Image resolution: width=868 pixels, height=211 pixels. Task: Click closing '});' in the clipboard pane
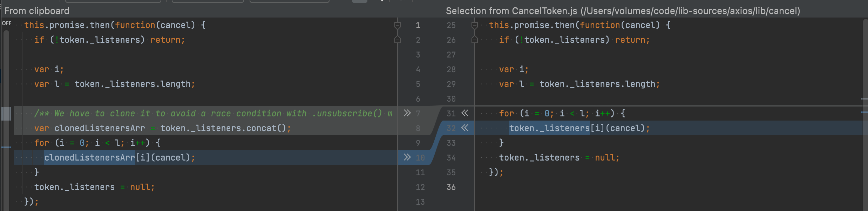point(31,202)
